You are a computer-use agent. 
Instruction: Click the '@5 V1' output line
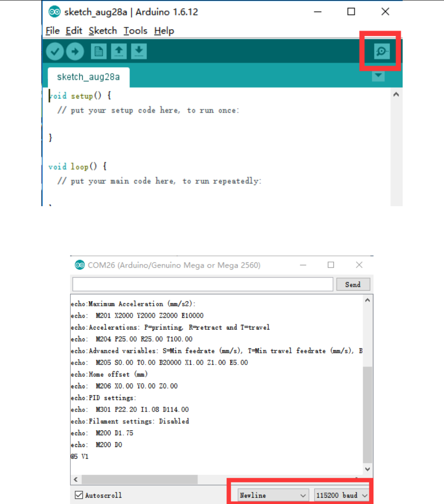click(80, 456)
